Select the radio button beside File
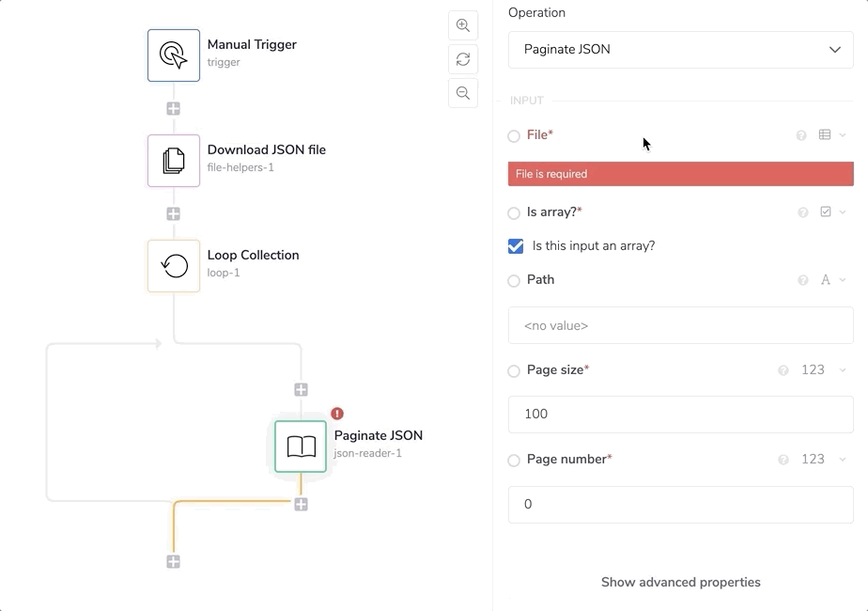Image resolution: width=868 pixels, height=611 pixels. 514,136
